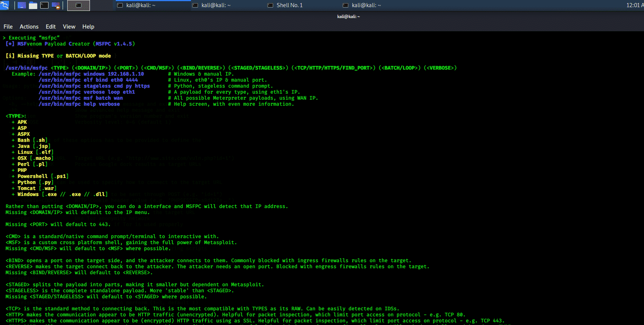644x325 pixels.
Task: Open the View menu
Action: pyautogui.click(x=69, y=27)
